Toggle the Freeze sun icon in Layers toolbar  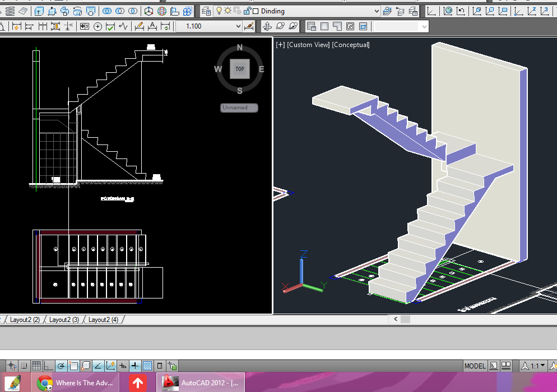point(228,11)
